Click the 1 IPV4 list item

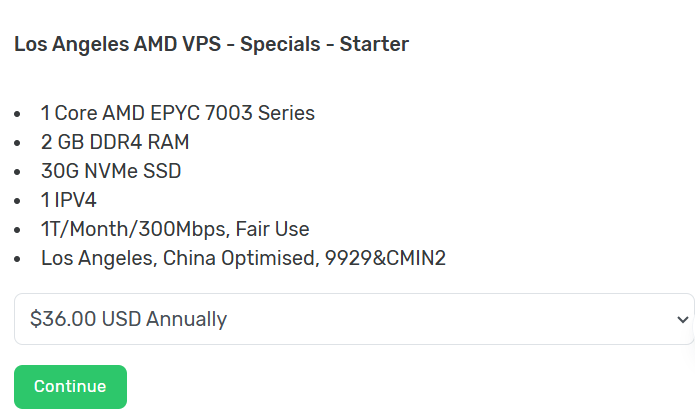(x=68, y=200)
